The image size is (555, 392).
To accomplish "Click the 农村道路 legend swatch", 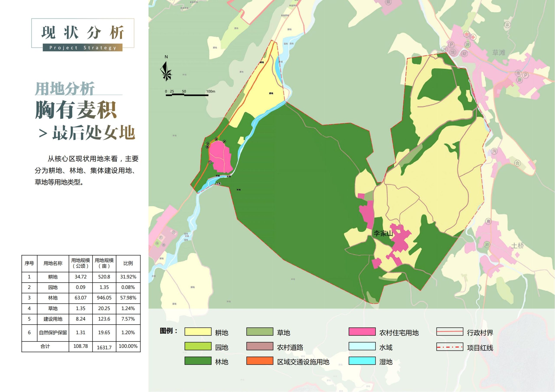I will point(260,346).
